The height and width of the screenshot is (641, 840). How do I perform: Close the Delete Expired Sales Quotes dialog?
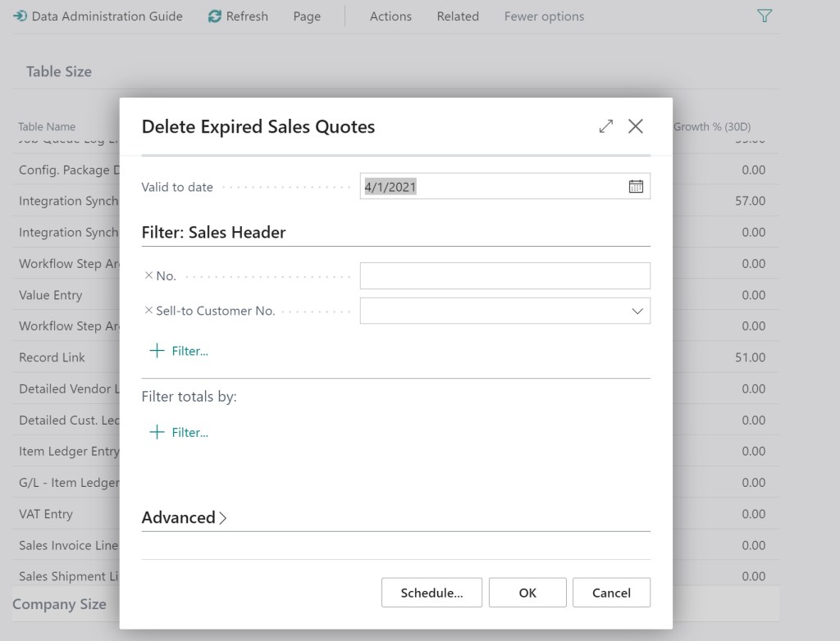(x=636, y=126)
